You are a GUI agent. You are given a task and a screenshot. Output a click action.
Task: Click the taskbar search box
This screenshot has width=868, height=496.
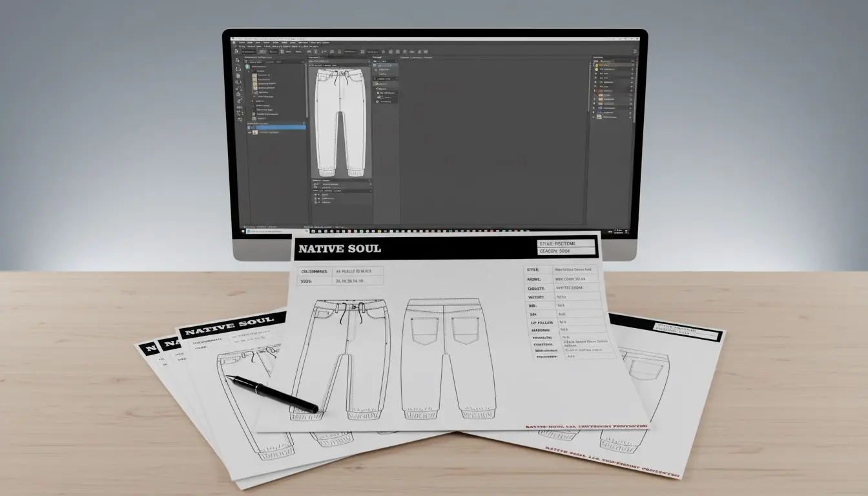(x=277, y=231)
